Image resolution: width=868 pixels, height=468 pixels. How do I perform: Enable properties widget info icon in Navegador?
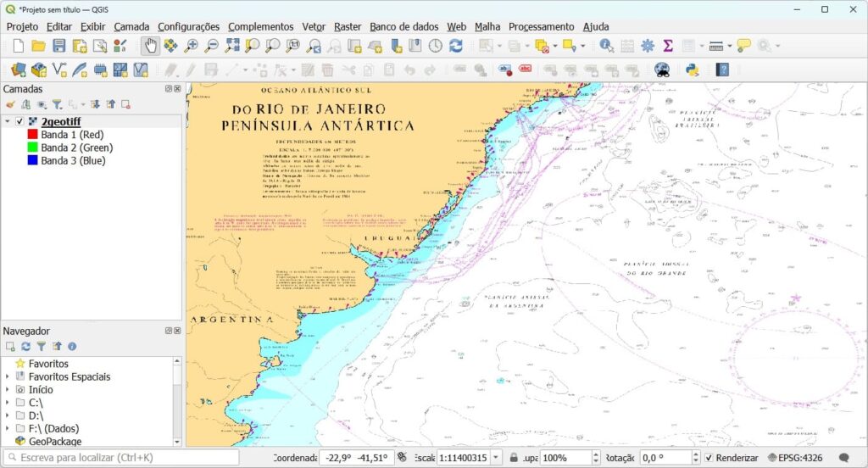pyautogui.click(x=72, y=346)
